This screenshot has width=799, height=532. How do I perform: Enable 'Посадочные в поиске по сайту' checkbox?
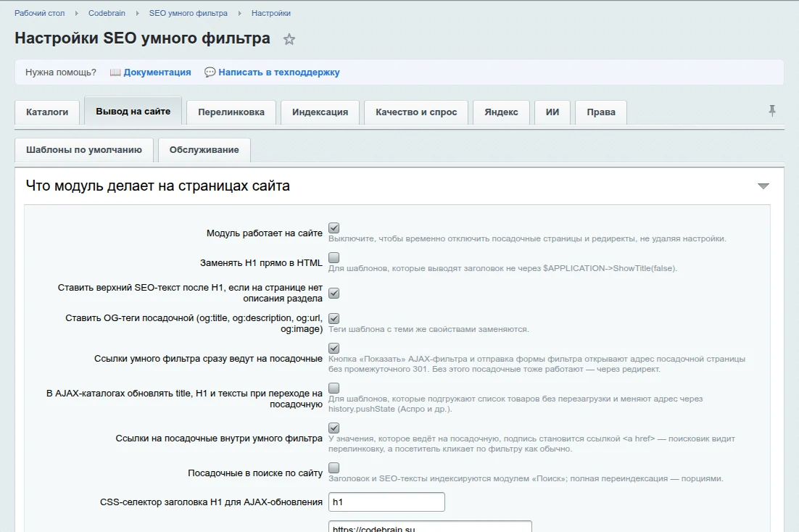(x=334, y=467)
